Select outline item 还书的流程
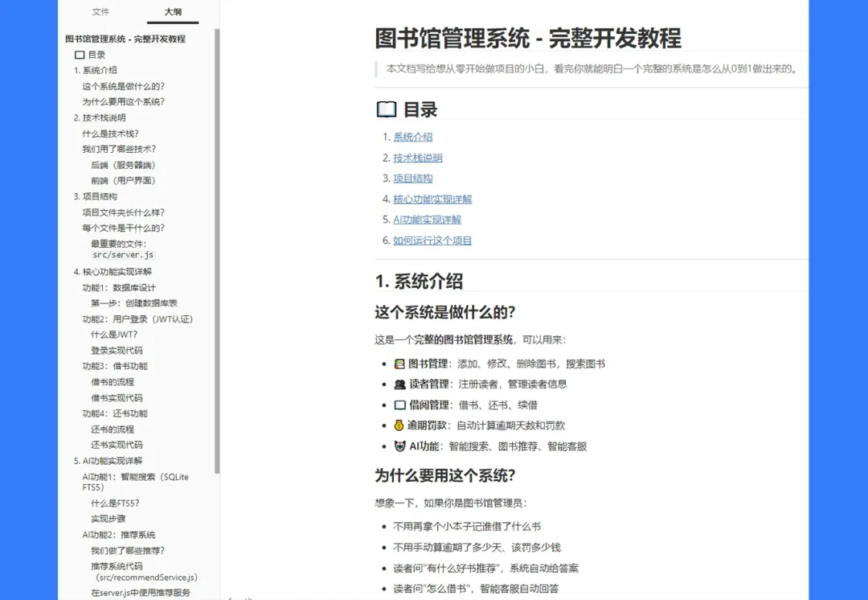 click(113, 429)
